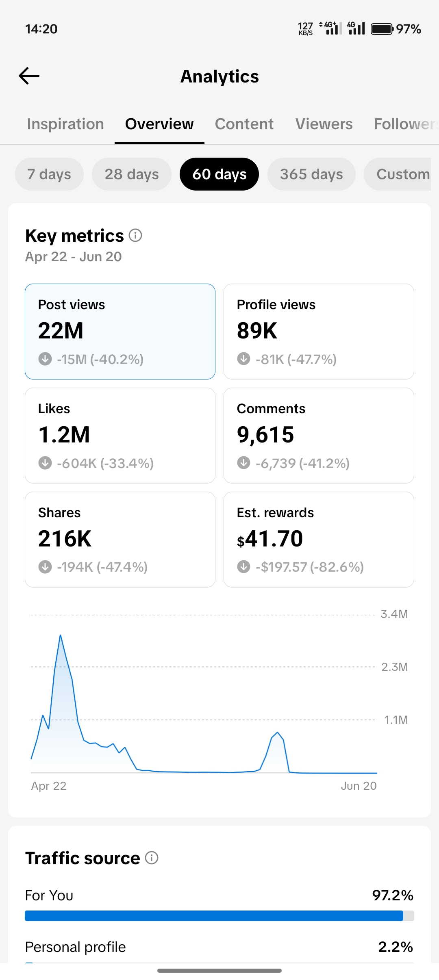Tap the Profile views decrease arrow icon

coord(244,359)
